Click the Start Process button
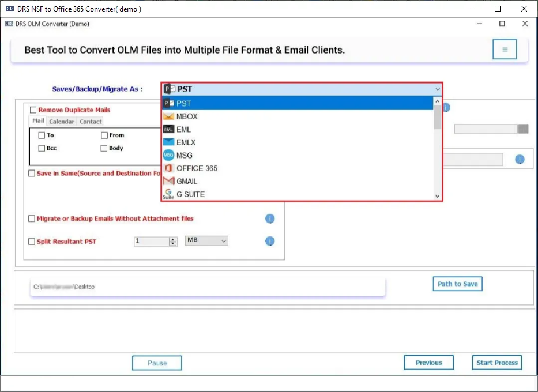Viewport: 538px width, 392px height. click(x=497, y=363)
